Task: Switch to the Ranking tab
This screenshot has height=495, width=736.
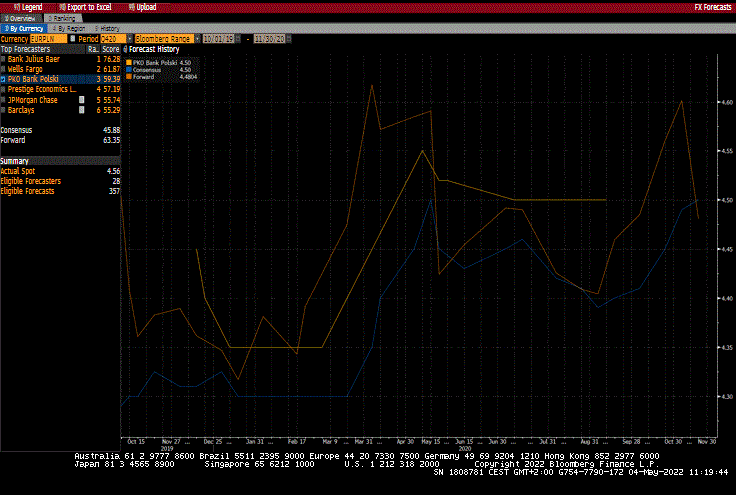Action: [61, 18]
